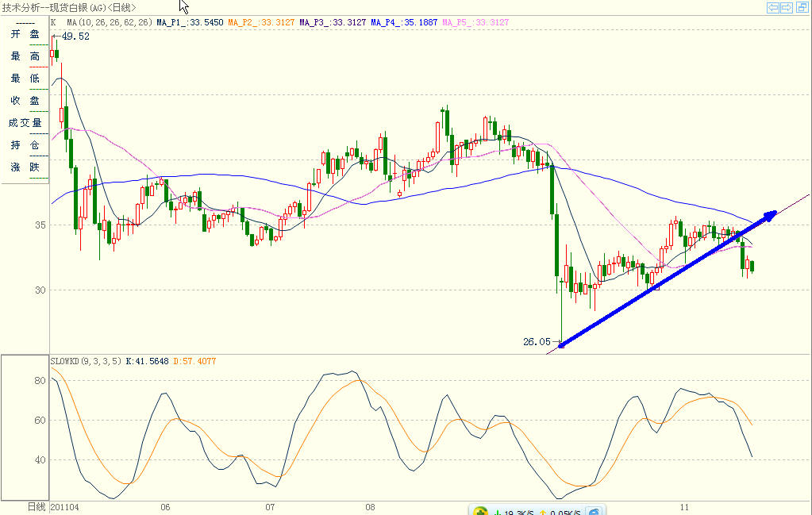Click the right arrow navigation icon

(x=786, y=7)
